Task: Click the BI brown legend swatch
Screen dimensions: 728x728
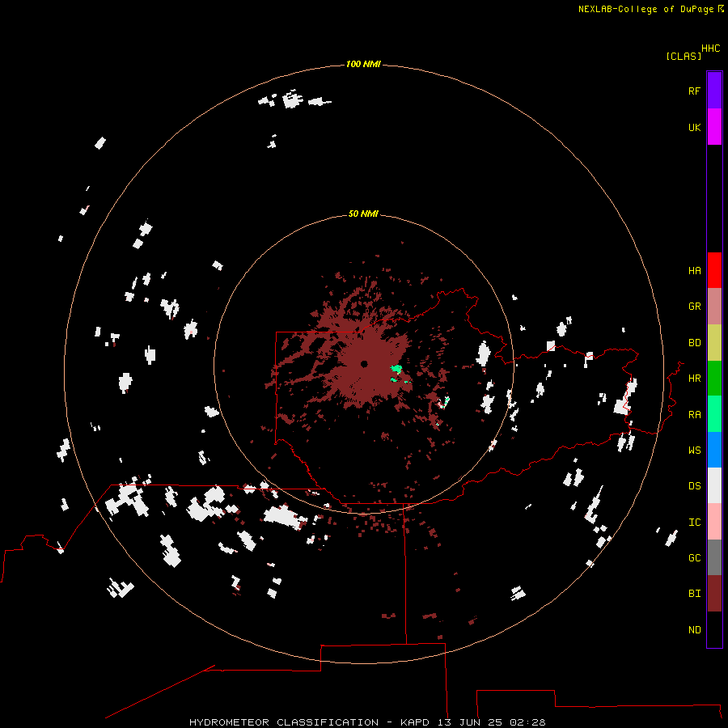Action: (714, 594)
